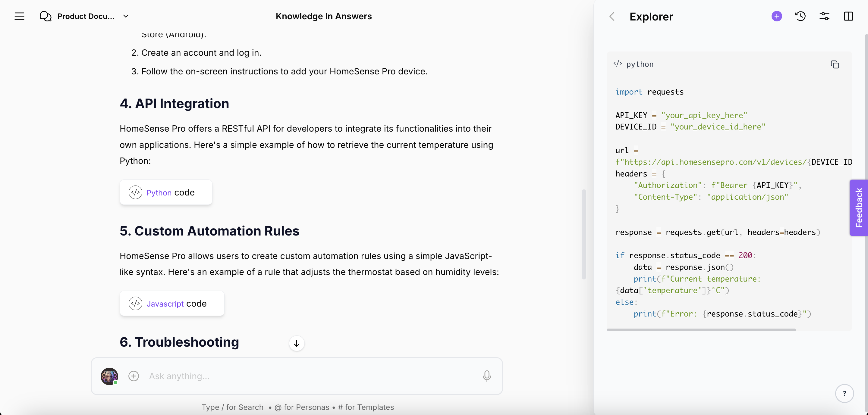
Task: Click the "import requests" code line
Action: pyautogui.click(x=649, y=92)
